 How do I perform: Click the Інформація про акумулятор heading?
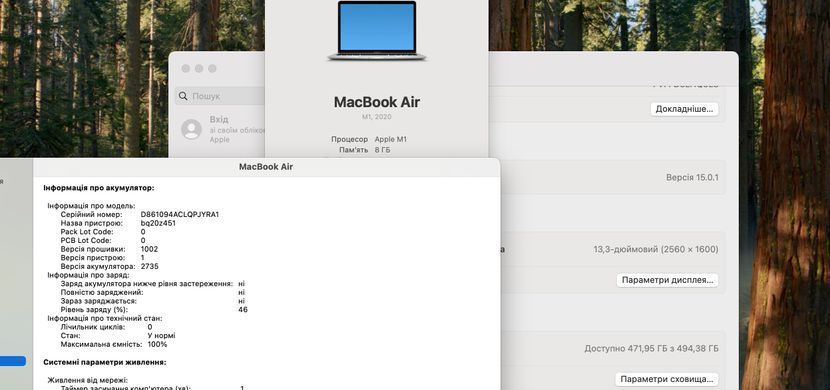coord(99,188)
